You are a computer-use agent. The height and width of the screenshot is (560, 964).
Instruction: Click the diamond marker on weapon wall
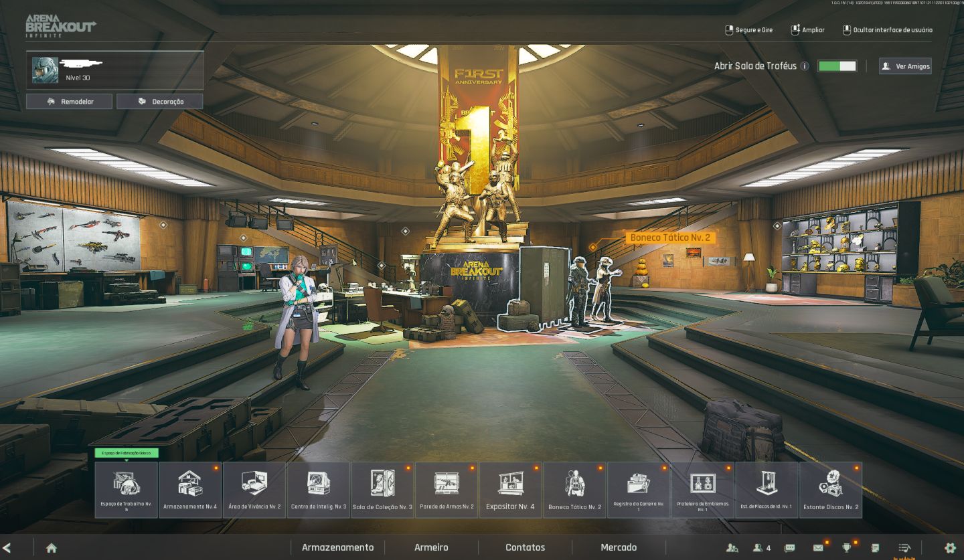(x=163, y=225)
